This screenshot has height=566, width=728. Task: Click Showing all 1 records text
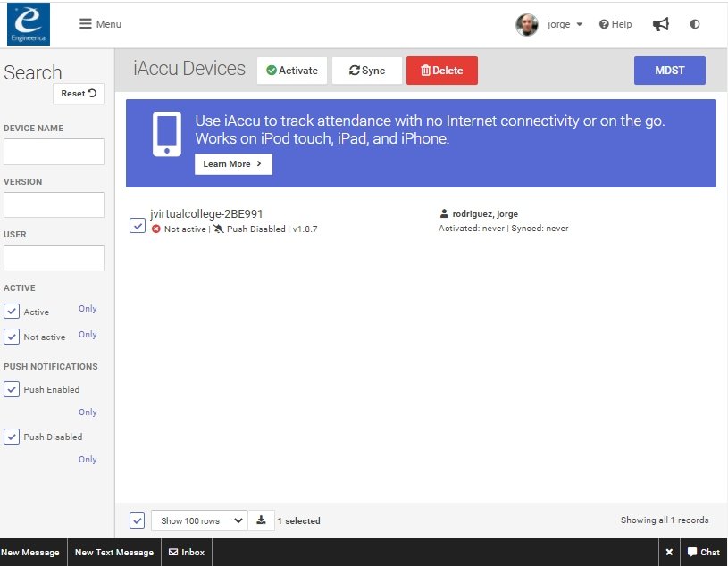coord(665,520)
